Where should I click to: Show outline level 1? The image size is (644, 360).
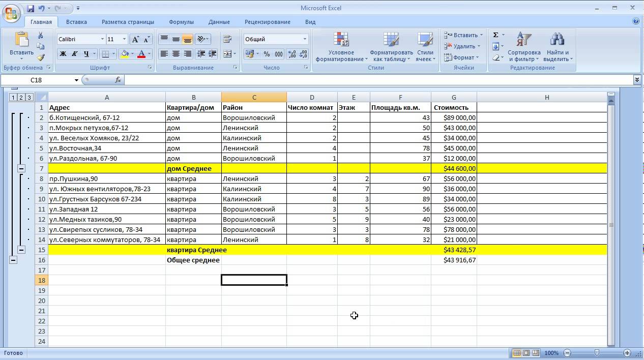[13, 97]
